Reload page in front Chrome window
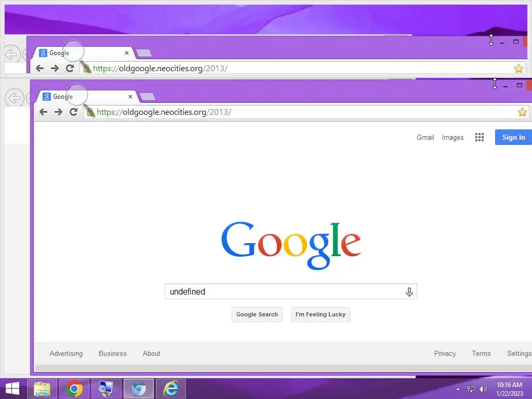This screenshot has height=399, width=532. (74, 112)
